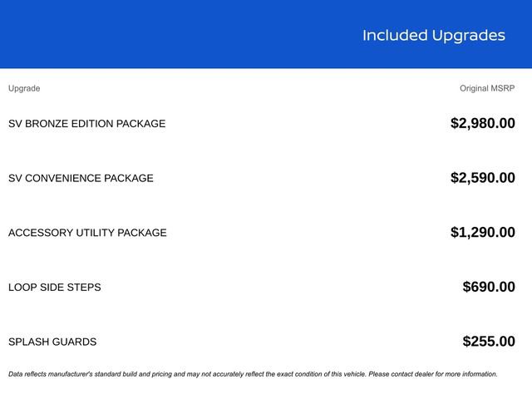Click the empty blue header banner area
The height and width of the screenshot is (399, 532).
166,35
